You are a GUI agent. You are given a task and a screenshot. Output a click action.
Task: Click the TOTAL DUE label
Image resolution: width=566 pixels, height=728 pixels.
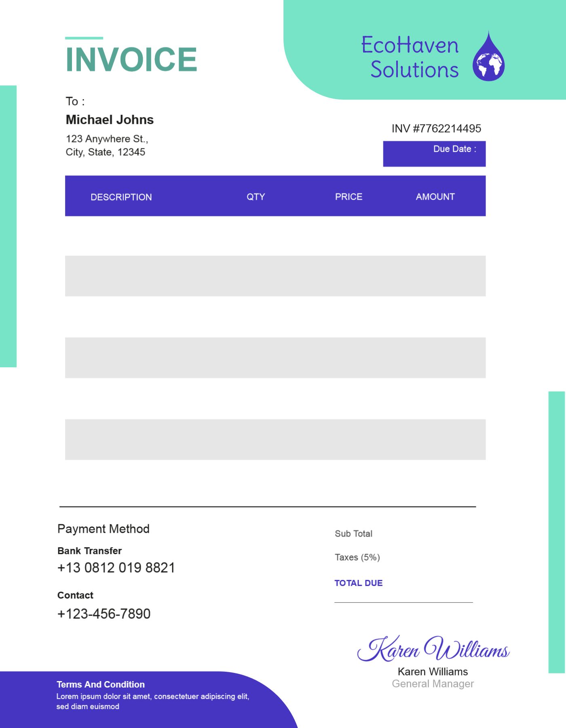tap(358, 583)
